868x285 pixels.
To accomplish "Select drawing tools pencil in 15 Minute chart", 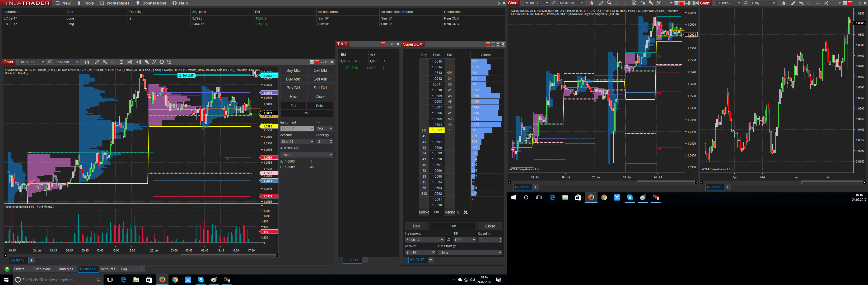I will coord(97,62).
